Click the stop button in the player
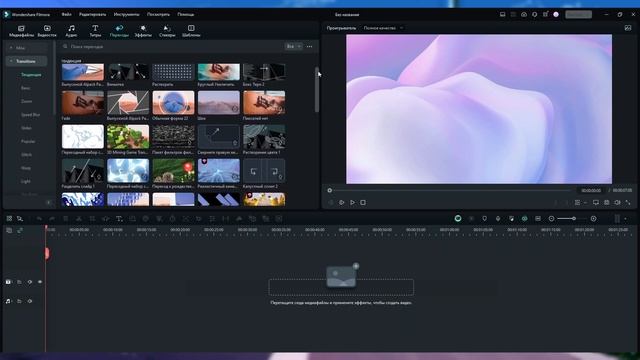The width and height of the screenshot is (640, 360). pyautogui.click(x=363, y=202)
